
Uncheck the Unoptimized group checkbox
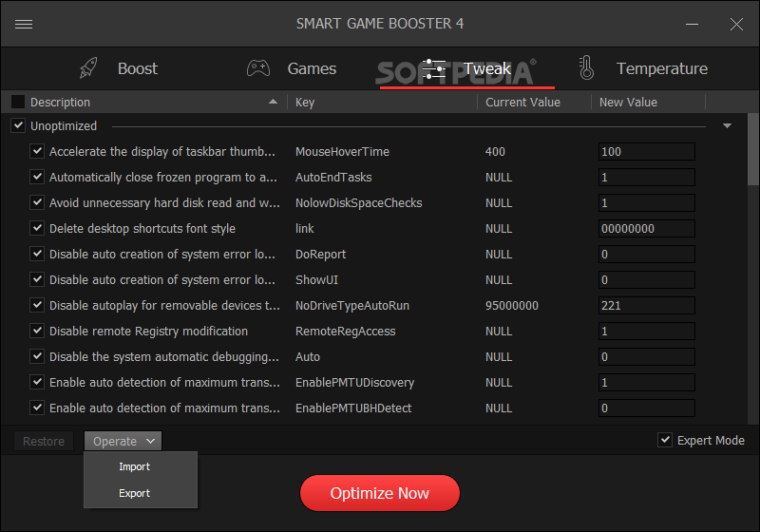tap(18, 125)
